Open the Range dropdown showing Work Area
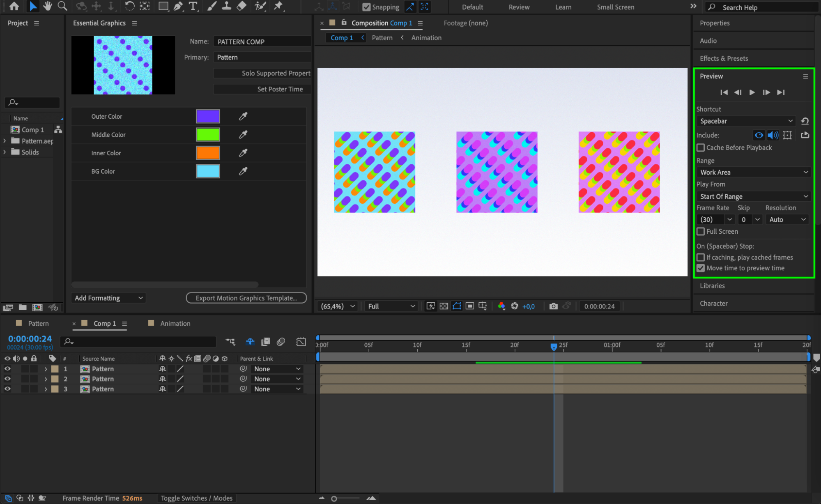The width and height of the screenshot is (821, 504). (x=753, y=173)
